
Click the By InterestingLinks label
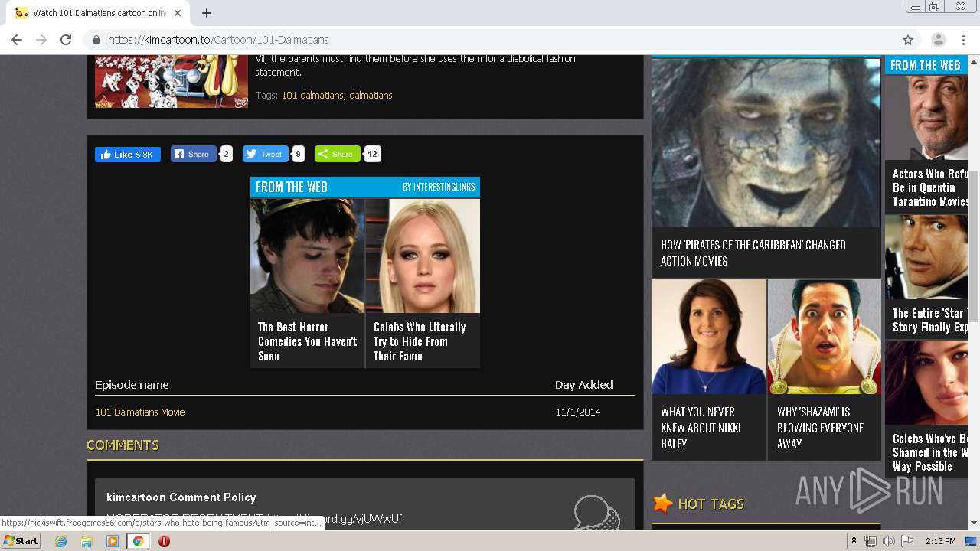coord(439,187)
